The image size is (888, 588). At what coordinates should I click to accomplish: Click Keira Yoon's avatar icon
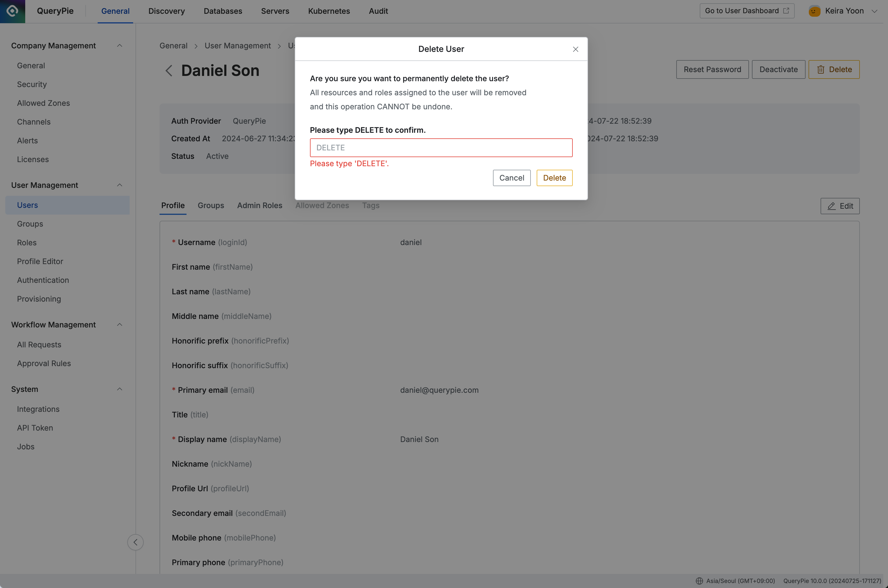[814, 11]
